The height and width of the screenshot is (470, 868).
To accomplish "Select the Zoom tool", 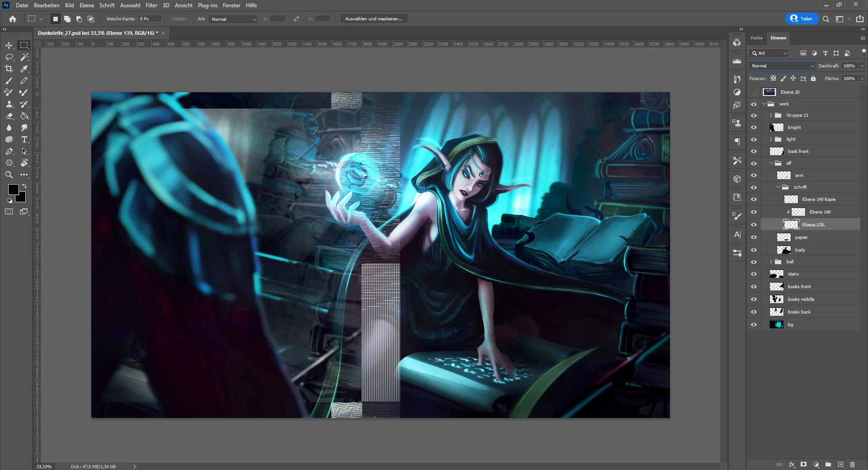I will point(9,175).
